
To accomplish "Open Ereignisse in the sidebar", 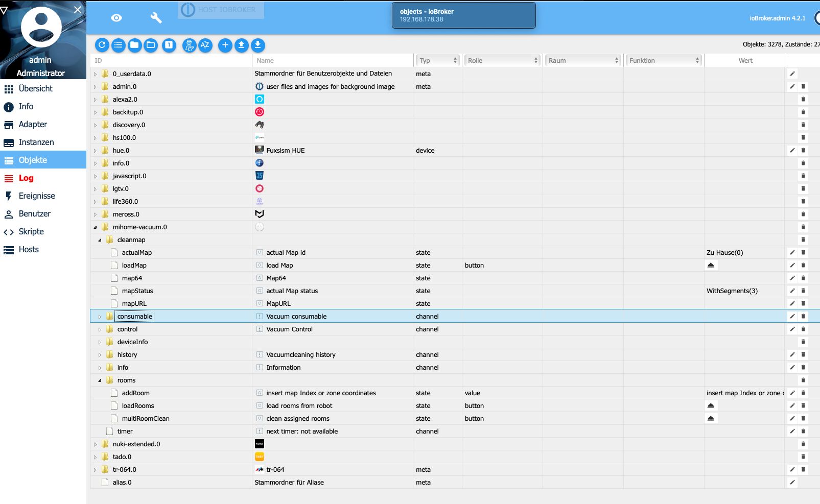I will (43, 196).
